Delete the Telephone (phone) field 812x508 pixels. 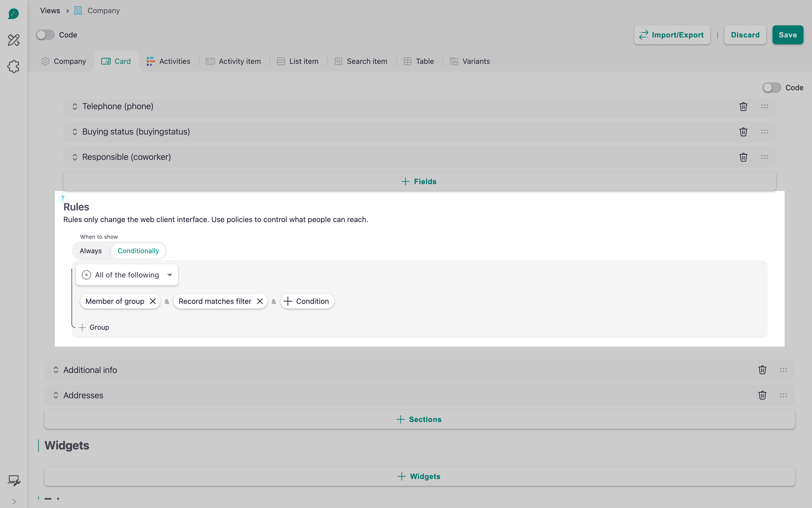point(743,107)
